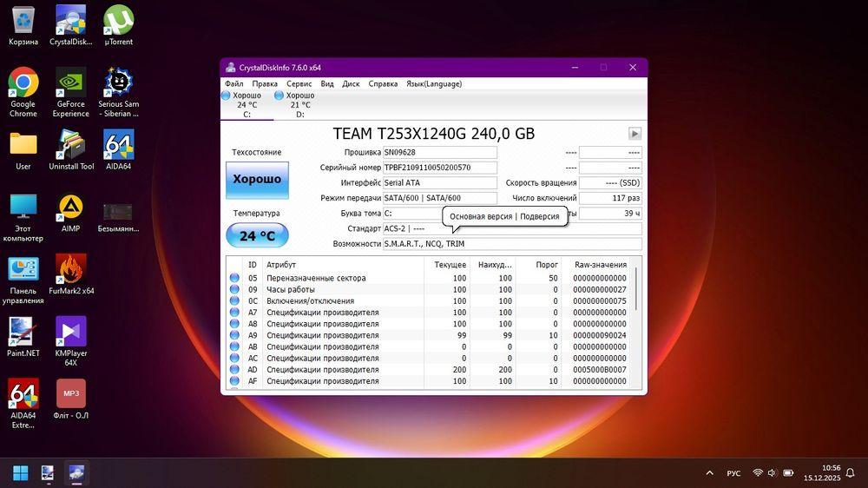The width and height of the screenshot is (868, 488).
Task: Click the Текущее column header
Action: click(x=447, y=265)
